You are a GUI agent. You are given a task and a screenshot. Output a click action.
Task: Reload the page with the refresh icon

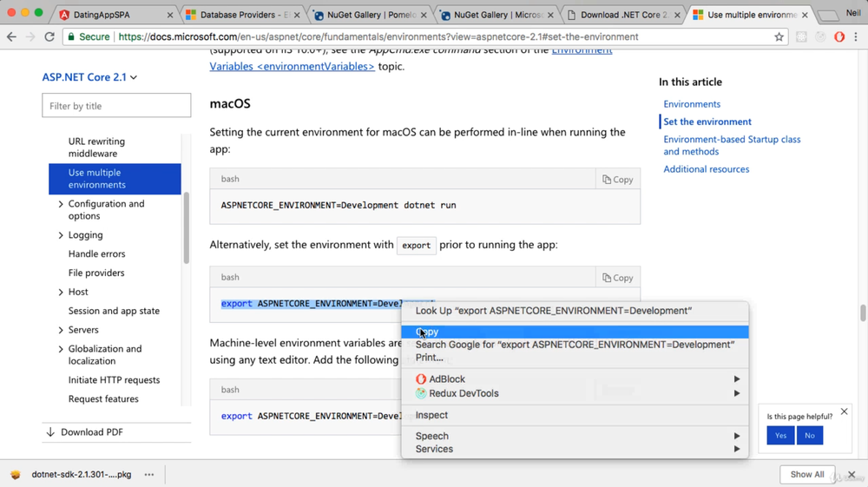(x=49, y=37)
